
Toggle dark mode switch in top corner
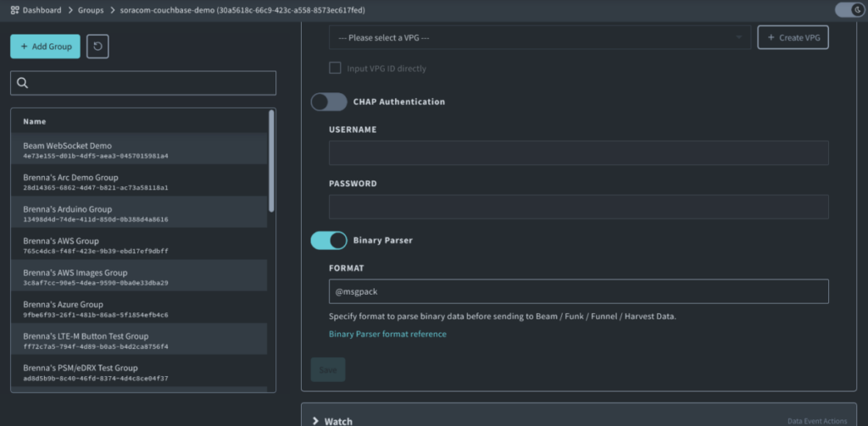(x=848, y=10)
